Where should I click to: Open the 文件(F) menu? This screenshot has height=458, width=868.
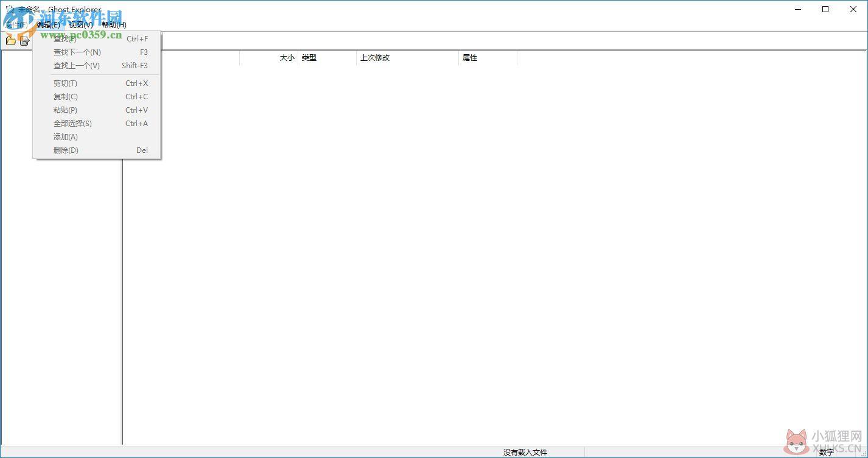tap(16, 24)
